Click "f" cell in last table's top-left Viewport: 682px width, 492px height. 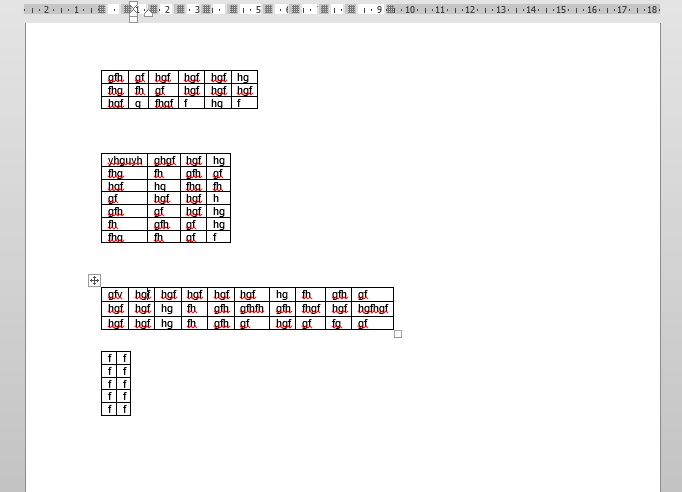(x=109, y=358)
